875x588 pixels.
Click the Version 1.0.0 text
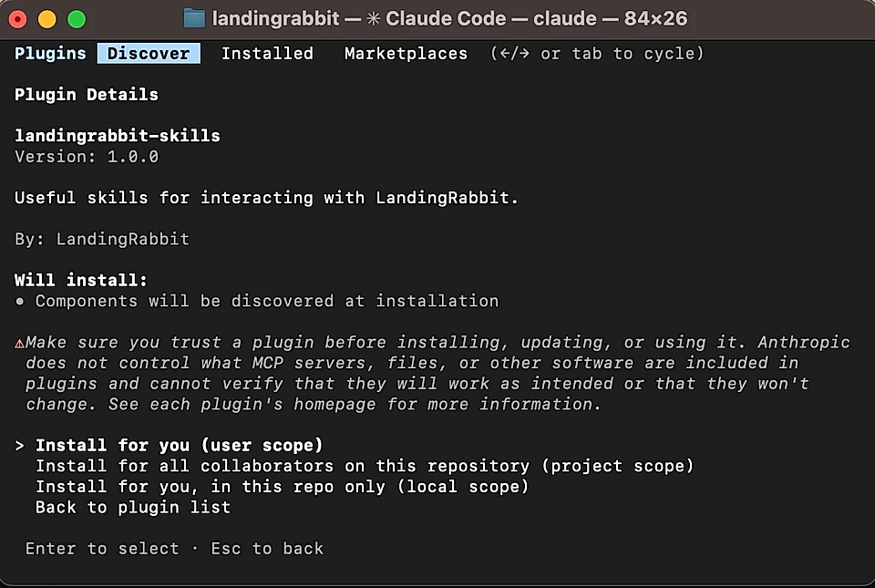coord(87,156)
